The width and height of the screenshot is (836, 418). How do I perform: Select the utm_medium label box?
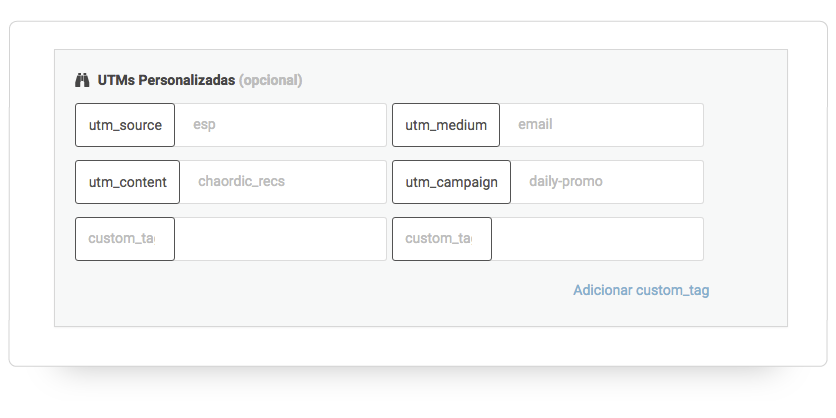pyautogui.click(x=446, y=125)
